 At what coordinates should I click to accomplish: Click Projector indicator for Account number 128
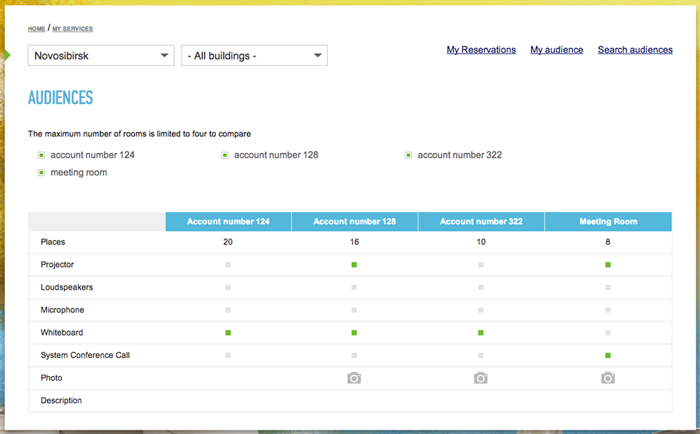[x=354, y=265]
